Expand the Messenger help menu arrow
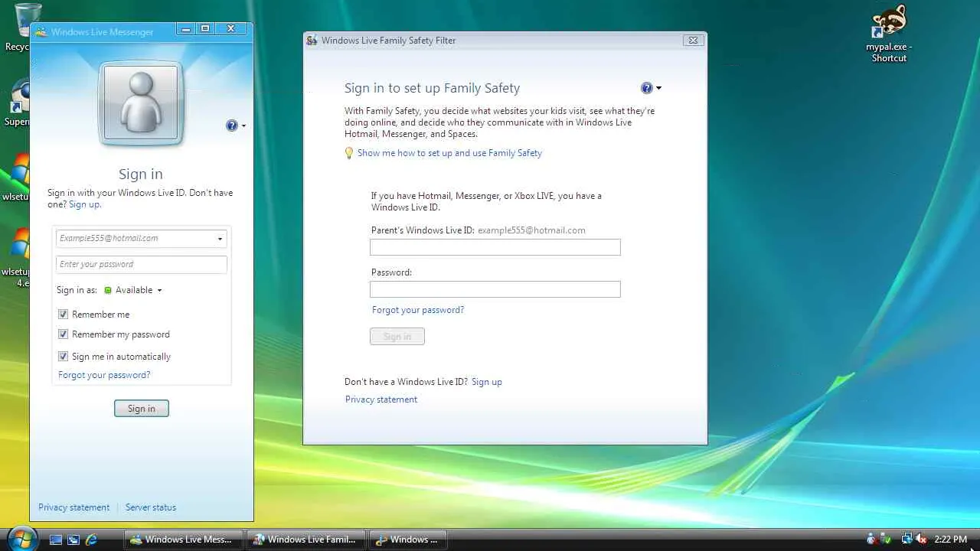This screenshot has height=551, width=980. coord(243,126)
